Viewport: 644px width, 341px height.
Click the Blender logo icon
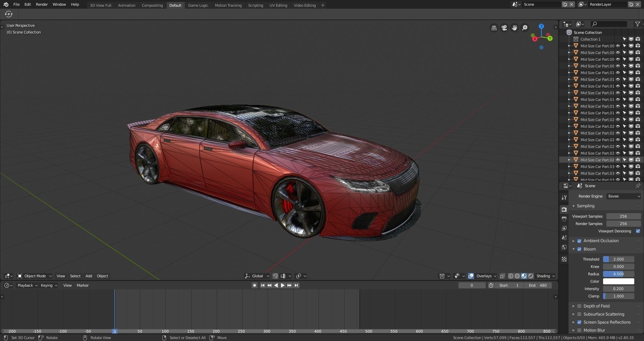[6, 4]
